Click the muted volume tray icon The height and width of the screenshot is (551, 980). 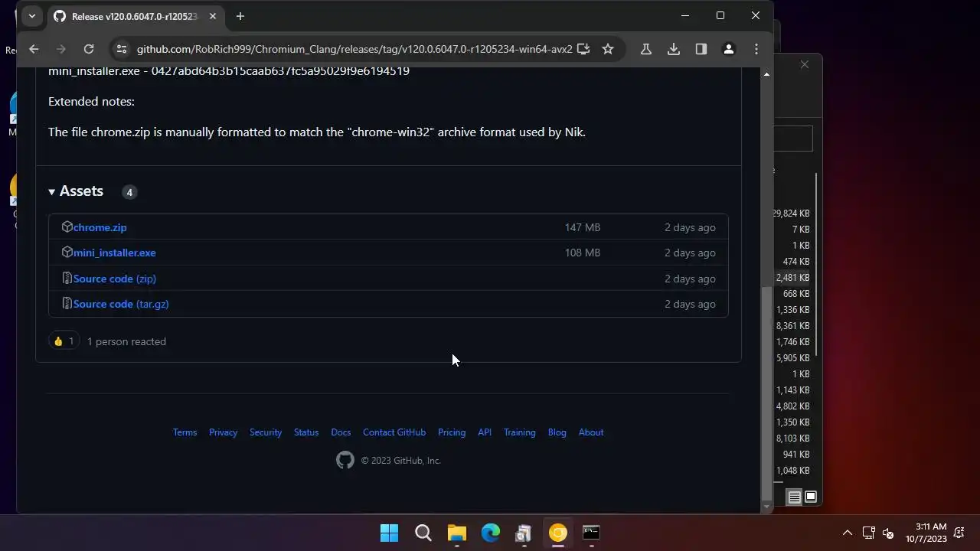coord(888,533)
